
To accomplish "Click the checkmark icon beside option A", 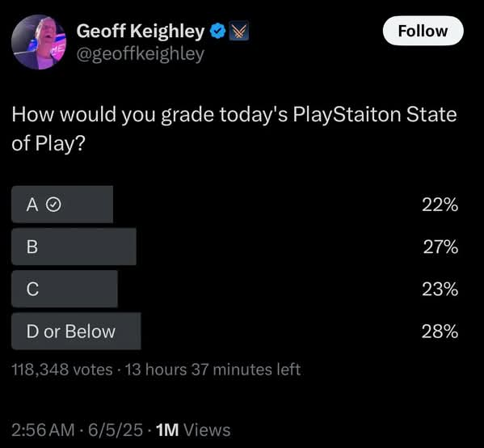I will coord(53,205).
